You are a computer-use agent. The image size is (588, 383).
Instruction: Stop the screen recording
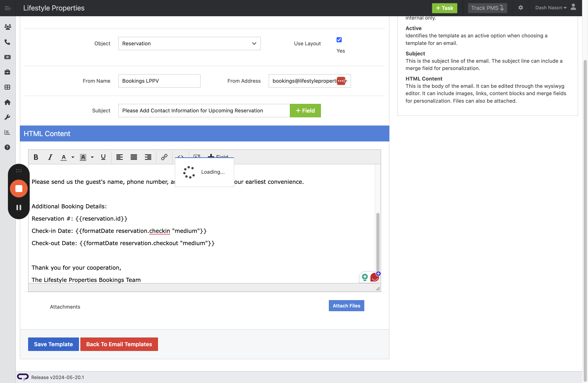click(x=19, y=189)
